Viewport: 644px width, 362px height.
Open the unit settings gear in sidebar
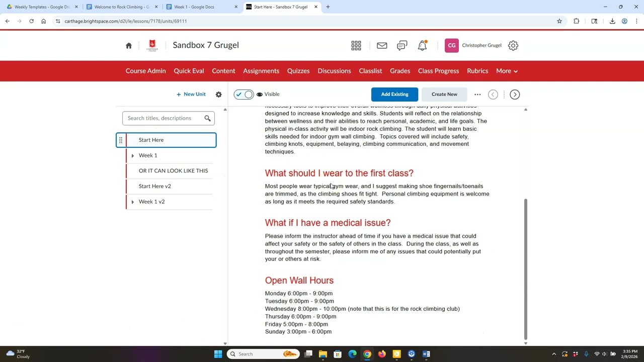point(219,95)
